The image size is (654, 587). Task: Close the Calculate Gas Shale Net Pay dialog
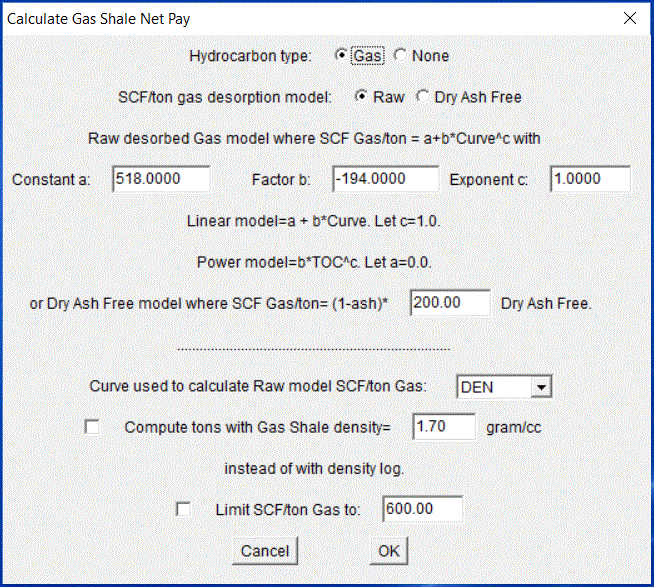pyautogui.click(x=629, y=18)
